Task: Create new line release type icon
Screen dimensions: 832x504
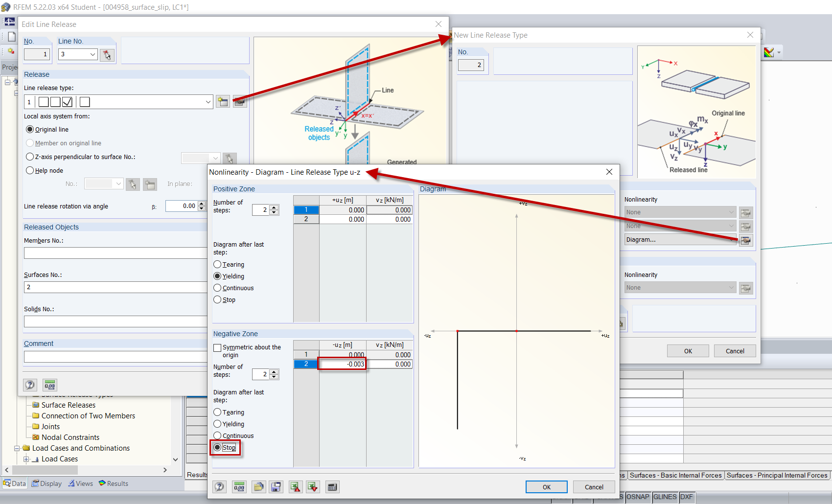Action: 223,102
